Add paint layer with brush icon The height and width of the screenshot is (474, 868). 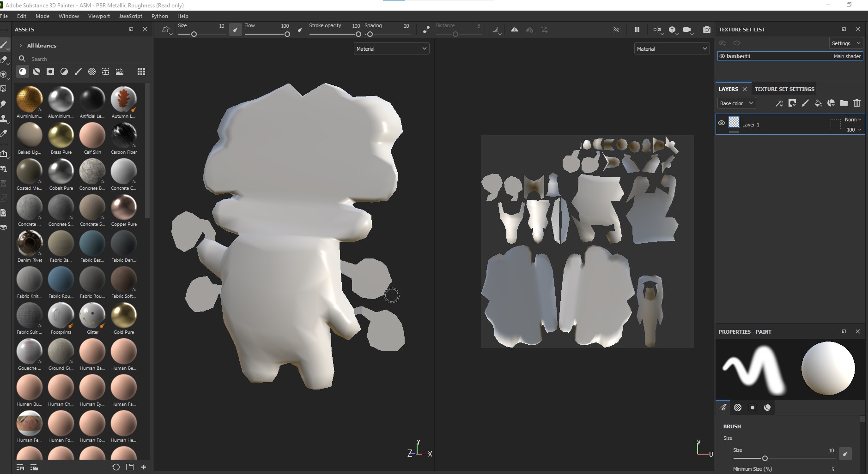click(805, 103)
